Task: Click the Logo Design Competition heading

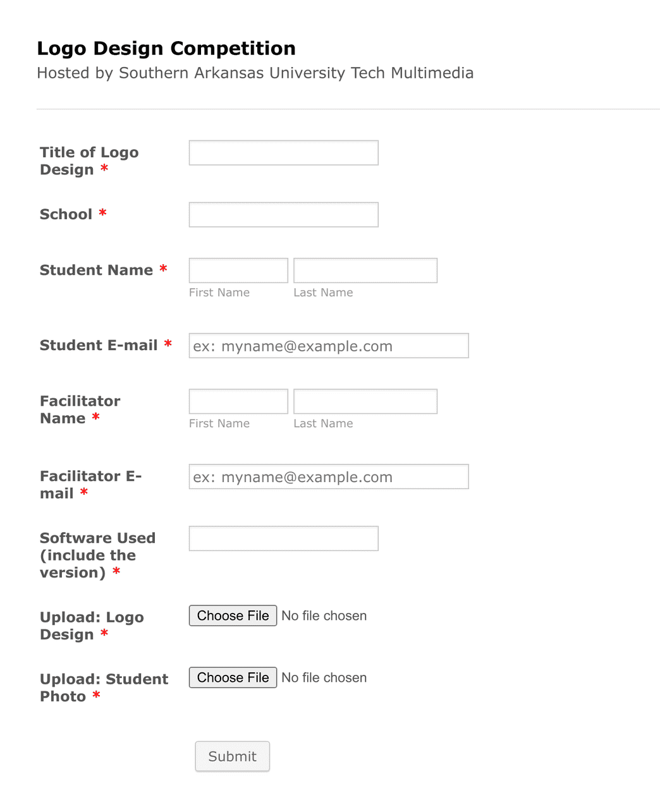Action: pyautogui.click(x=166, y=48)
